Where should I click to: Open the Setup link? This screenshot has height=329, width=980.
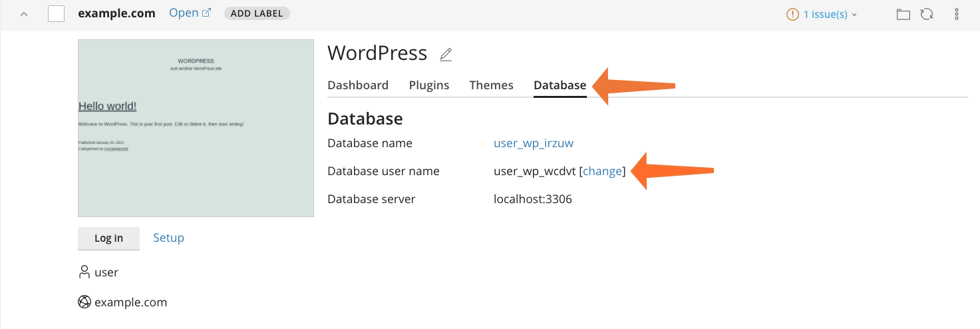[168, 238]
